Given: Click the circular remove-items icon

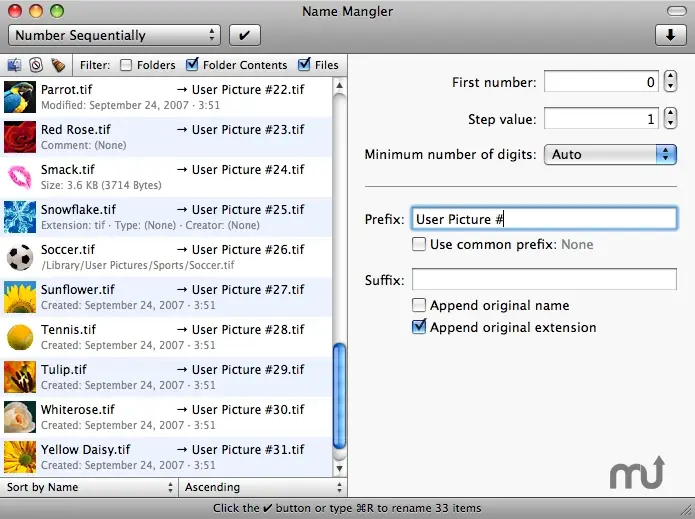Looking at the screenshot, I should 36,65.
